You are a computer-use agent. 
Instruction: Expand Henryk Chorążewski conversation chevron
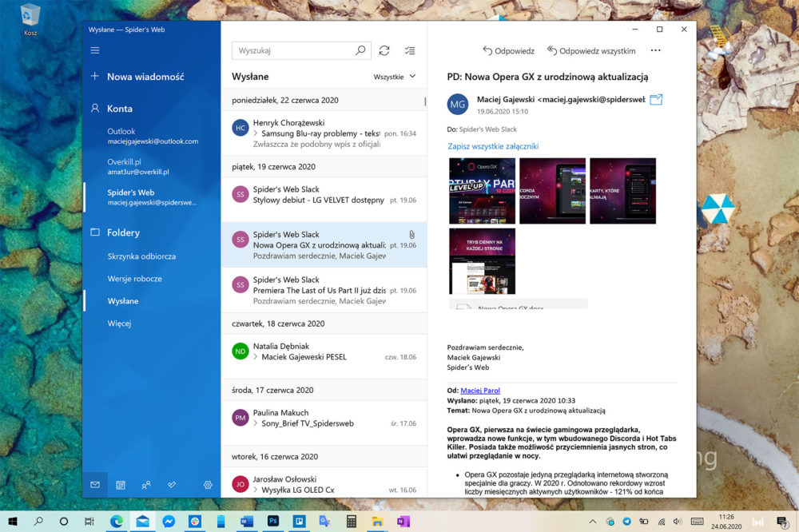(256, 133)
